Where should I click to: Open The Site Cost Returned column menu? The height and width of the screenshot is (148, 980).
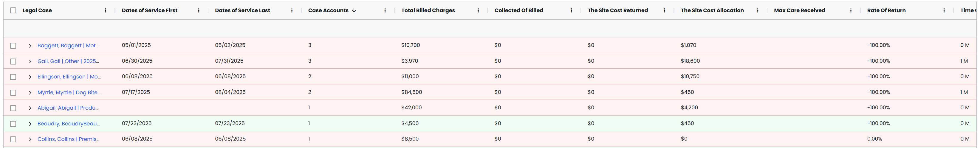[x=665, y=11]
